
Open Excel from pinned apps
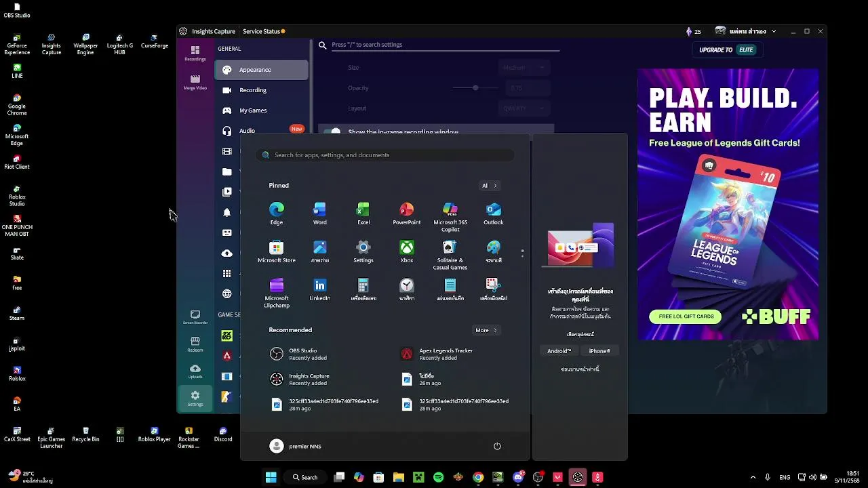363,213
